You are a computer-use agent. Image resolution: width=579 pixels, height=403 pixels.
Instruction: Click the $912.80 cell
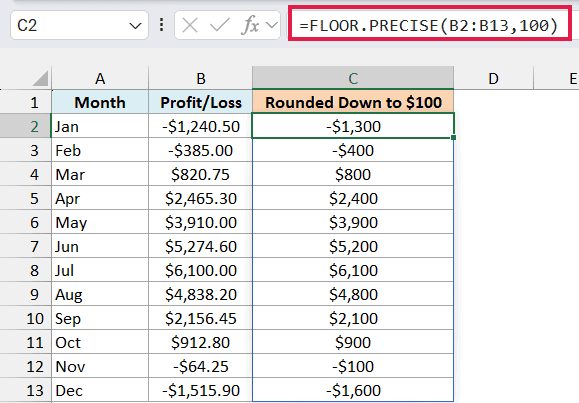(201, 342)
